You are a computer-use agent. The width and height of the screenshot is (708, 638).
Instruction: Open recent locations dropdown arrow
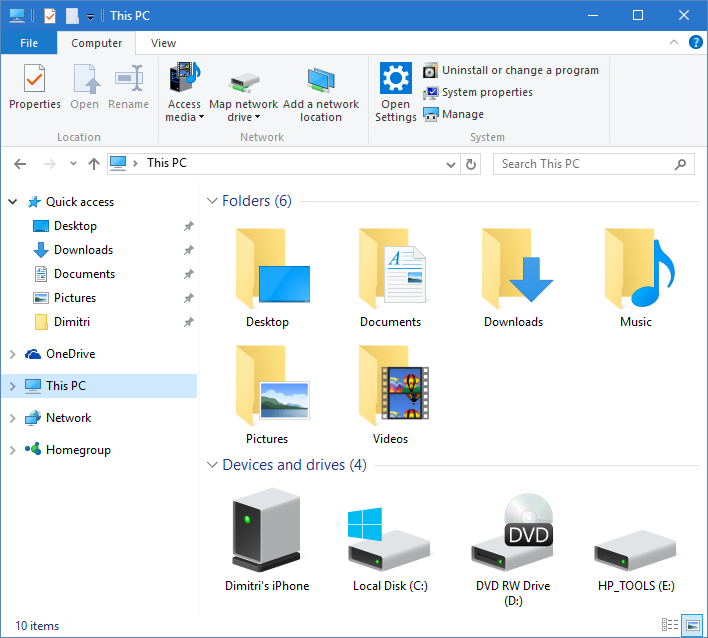73,164
